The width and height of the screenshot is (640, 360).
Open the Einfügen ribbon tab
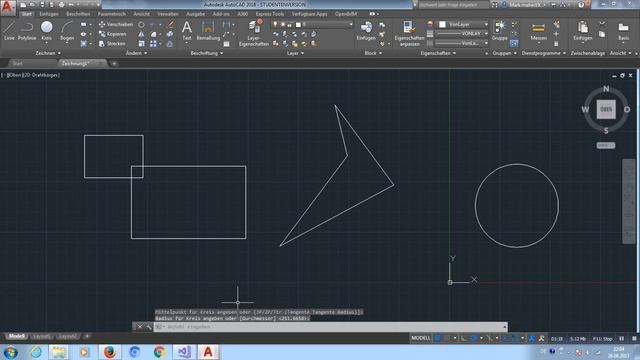(x=49, y=14)
